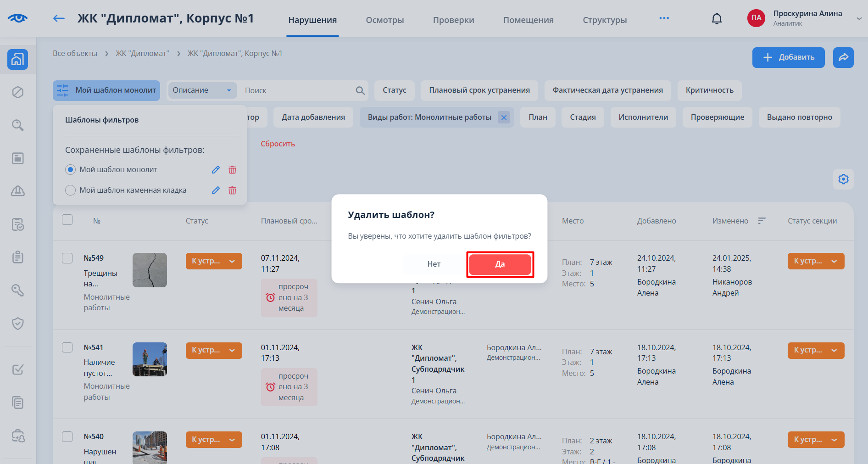Viewport: 868px width, 464px height.
Task: Edit the Мой шаблон каменная кладка template
Action: (216, 190)
